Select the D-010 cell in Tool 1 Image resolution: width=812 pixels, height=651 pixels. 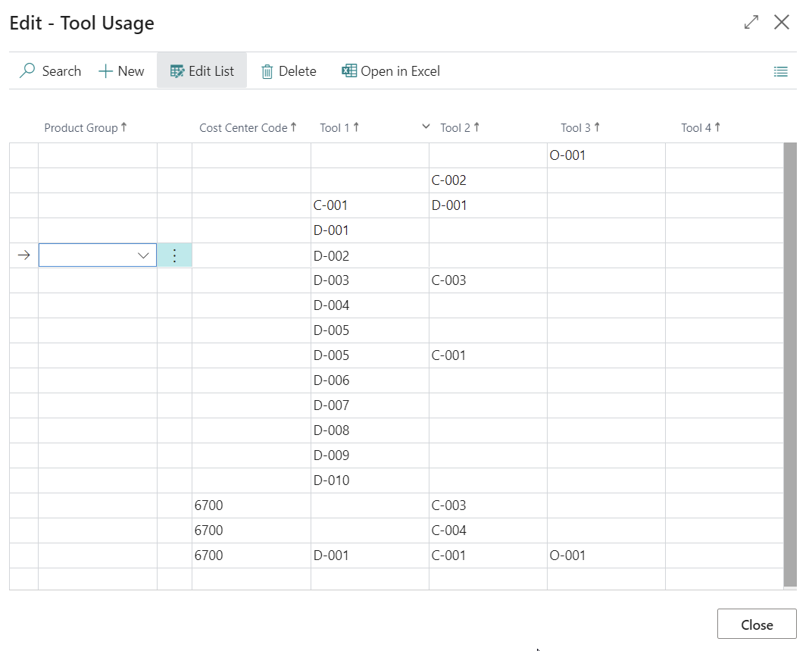[332, 480]
